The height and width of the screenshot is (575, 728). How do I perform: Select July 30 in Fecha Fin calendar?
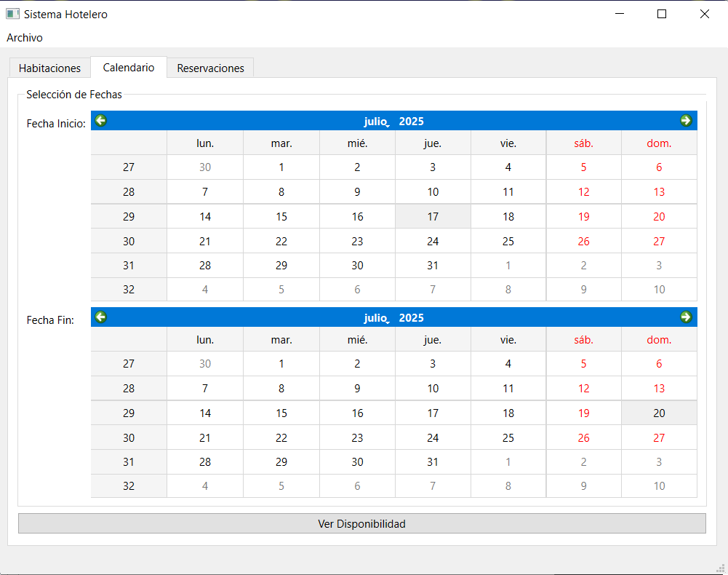[x=357, y=462]
